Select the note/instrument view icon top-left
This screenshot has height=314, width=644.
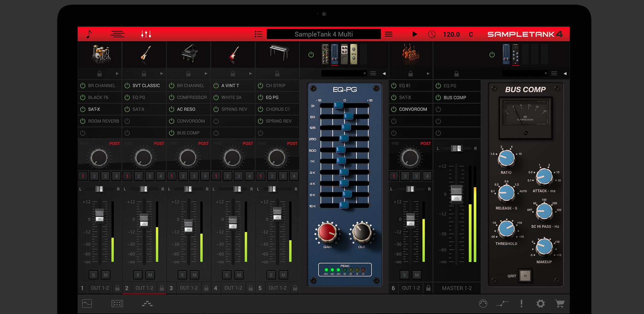pyautogui.click(x=89, y=34)
